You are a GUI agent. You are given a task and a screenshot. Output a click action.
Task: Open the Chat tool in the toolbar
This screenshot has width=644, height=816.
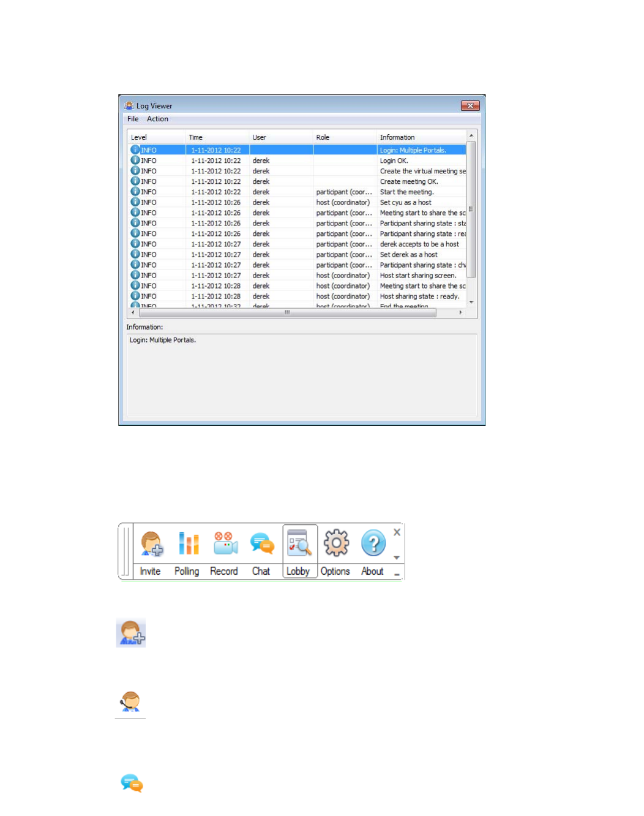[x=261, y=552]
